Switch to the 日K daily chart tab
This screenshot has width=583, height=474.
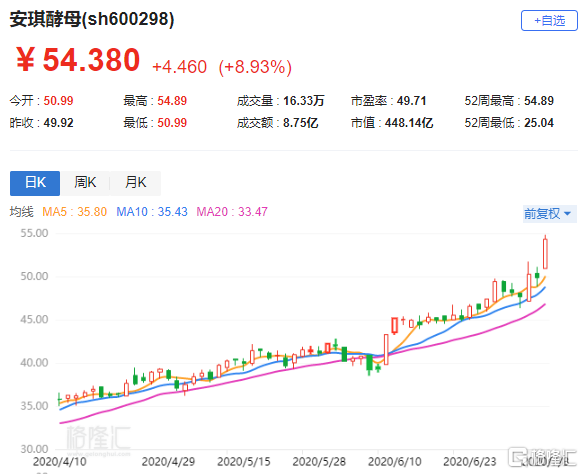[35, 183]
